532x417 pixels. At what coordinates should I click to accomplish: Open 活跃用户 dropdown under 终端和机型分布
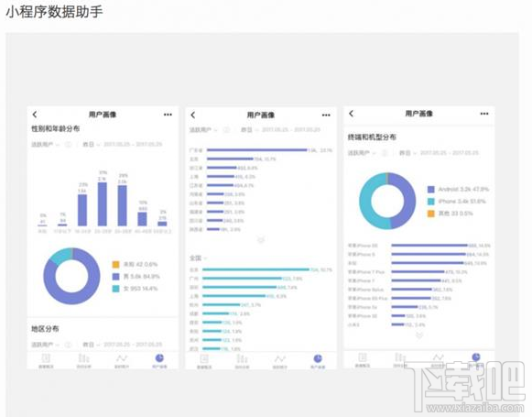(x=362, y=153)
